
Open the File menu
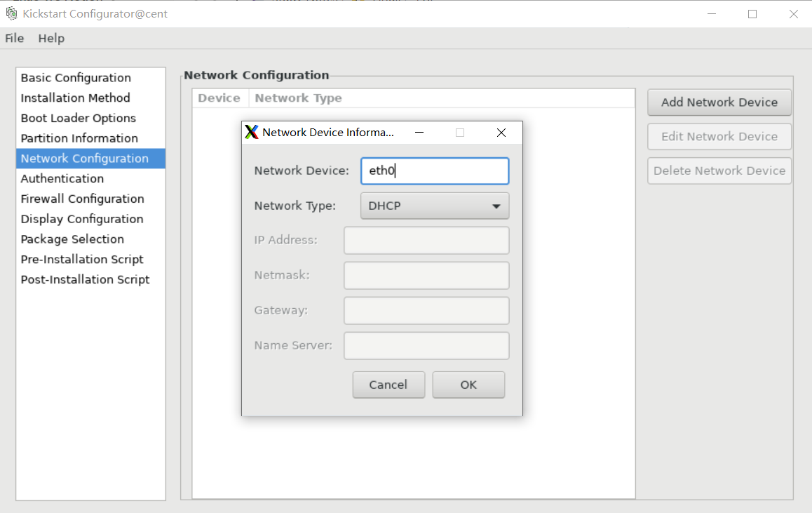pyautogui.click(x=15, y=39)
